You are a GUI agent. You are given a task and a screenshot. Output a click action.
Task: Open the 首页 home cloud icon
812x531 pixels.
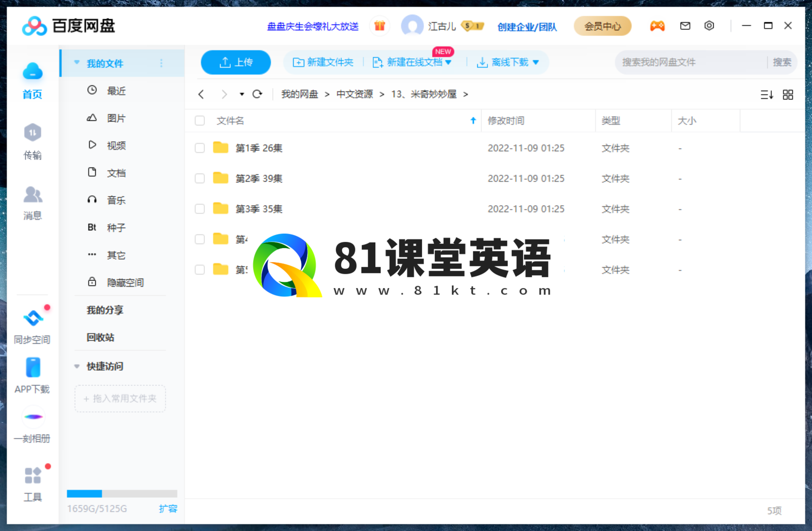(x=32, y=72)
